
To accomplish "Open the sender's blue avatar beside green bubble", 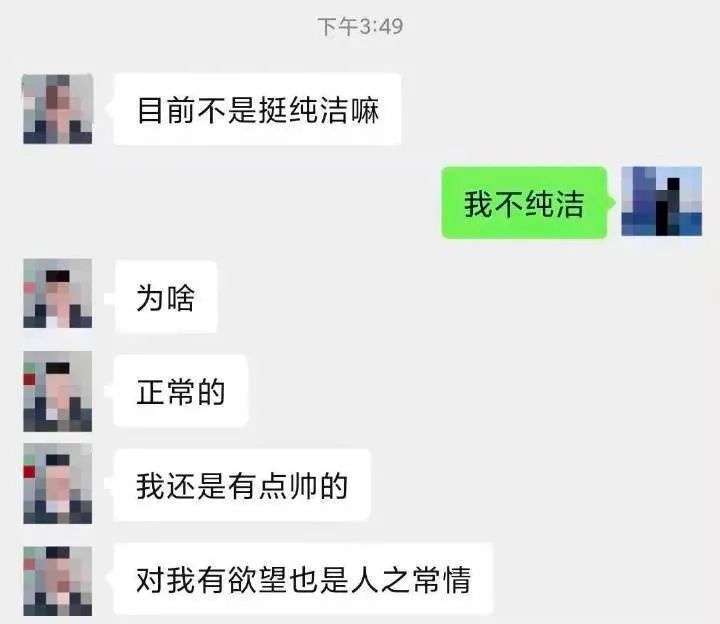I will pos(662,202).
